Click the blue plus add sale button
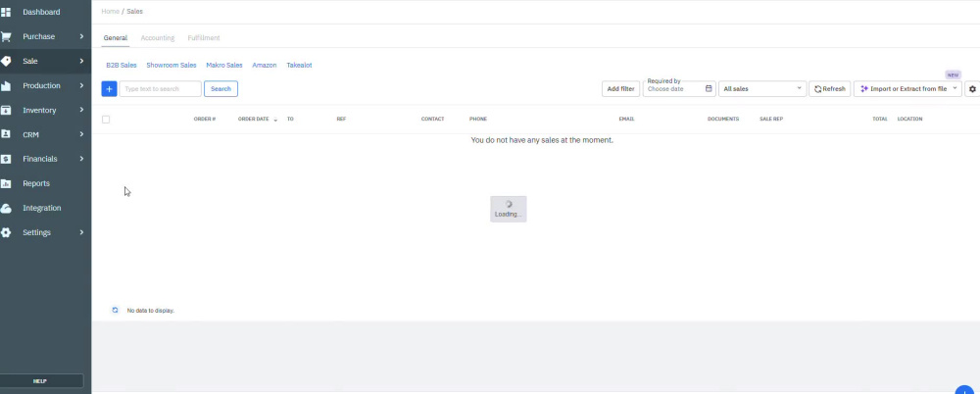Image resolution: width=980 pixels, height=394 pixels. pos(109,89)
